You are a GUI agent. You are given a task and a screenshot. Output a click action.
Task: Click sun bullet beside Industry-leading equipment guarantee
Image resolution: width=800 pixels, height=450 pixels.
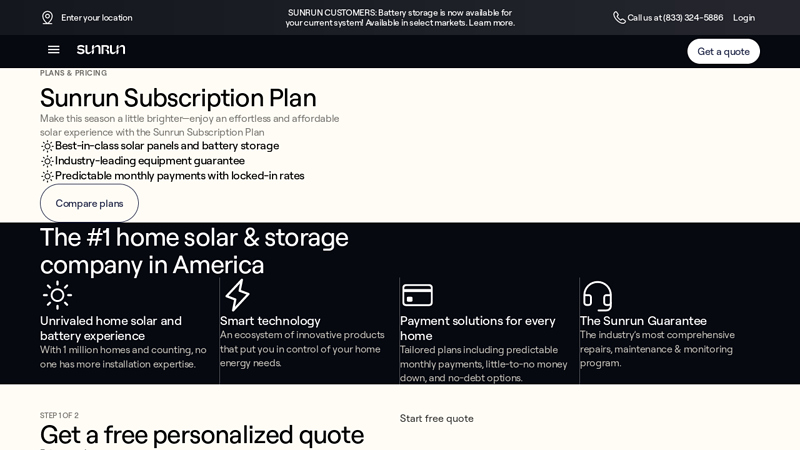(47, 161)
